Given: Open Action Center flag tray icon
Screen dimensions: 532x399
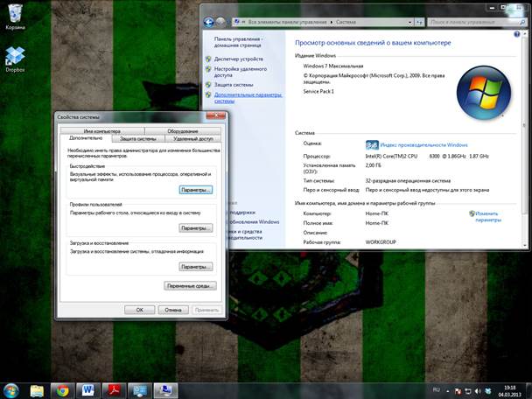Looking at the screenshot, I should 458,391.
